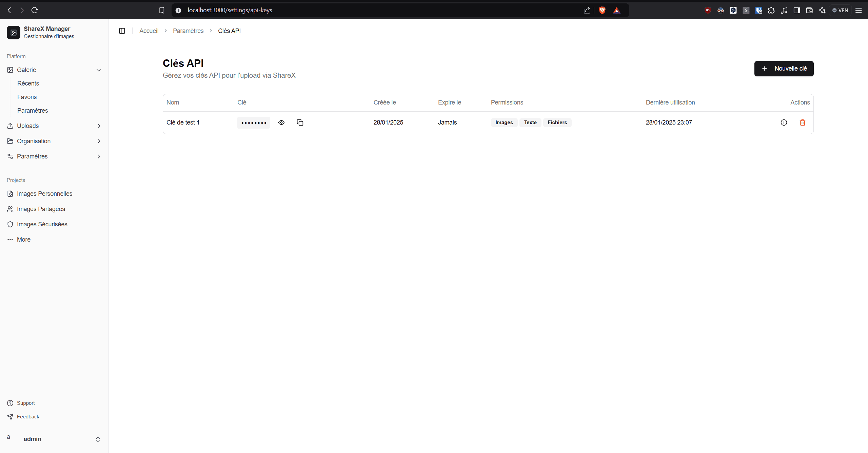Click the Galerie image icon
This screenshot has width=868, height=453.
pos(10,70)
